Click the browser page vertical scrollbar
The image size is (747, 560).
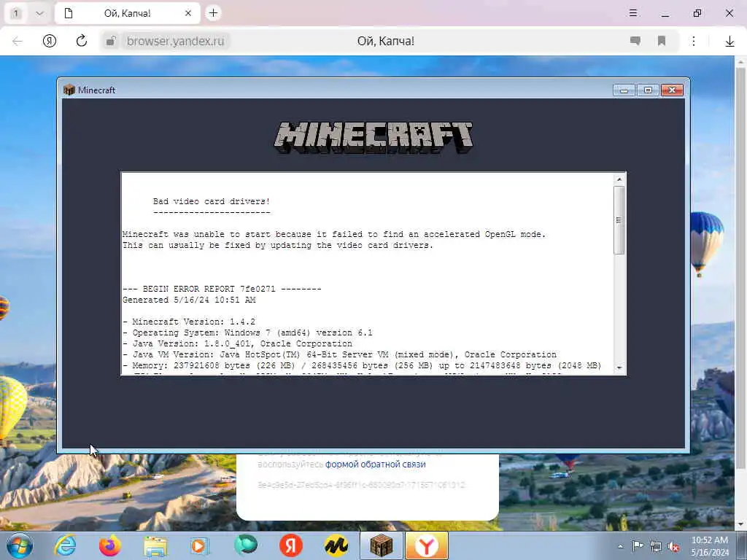740,268
